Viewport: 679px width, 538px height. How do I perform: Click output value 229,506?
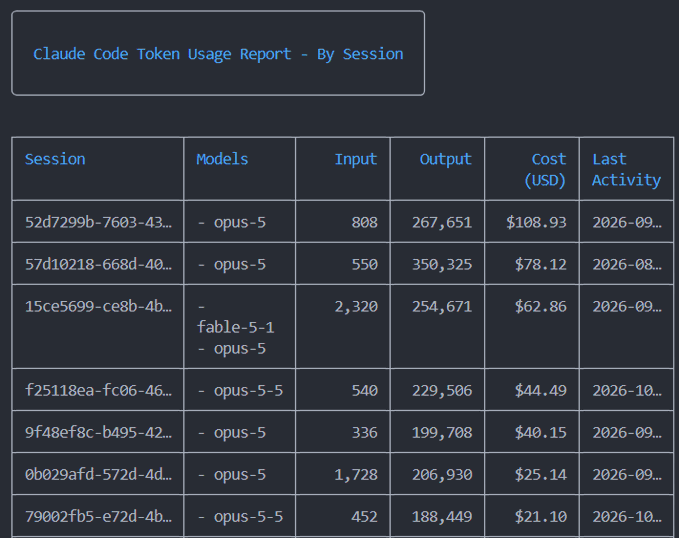point(442,391)
